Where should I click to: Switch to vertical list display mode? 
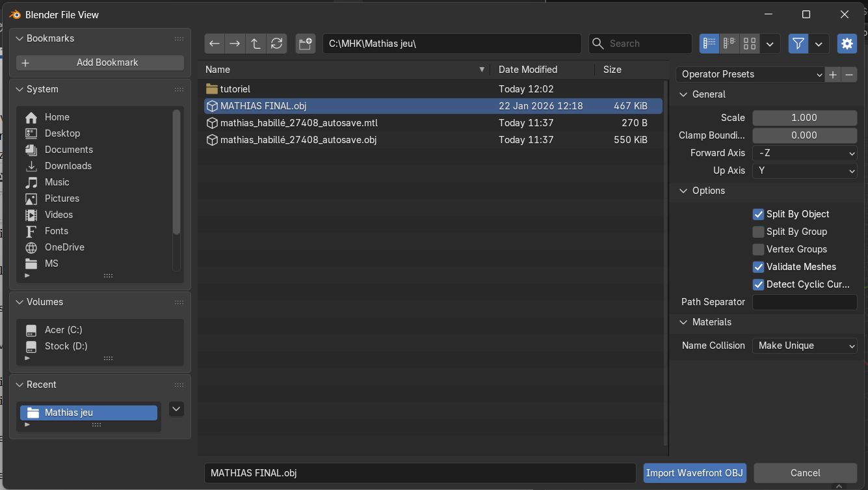pos(709,44)
